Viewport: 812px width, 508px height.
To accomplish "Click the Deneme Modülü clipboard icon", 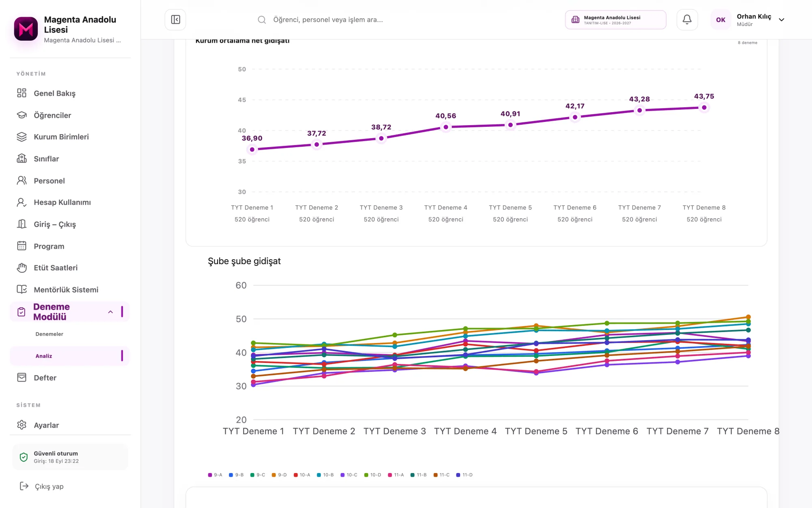I will pyautogui.click(x=22, y=312).
